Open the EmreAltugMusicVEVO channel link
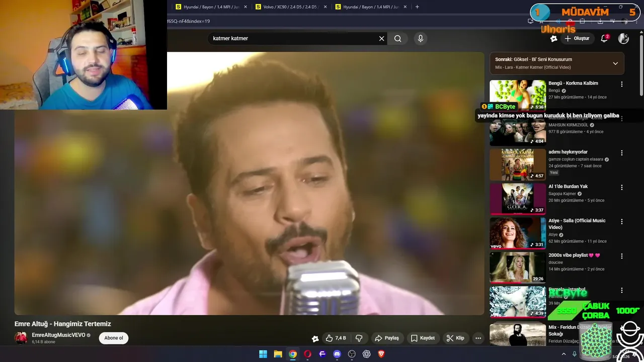Viewport: 644px width, 362px height. coord(58,335)
